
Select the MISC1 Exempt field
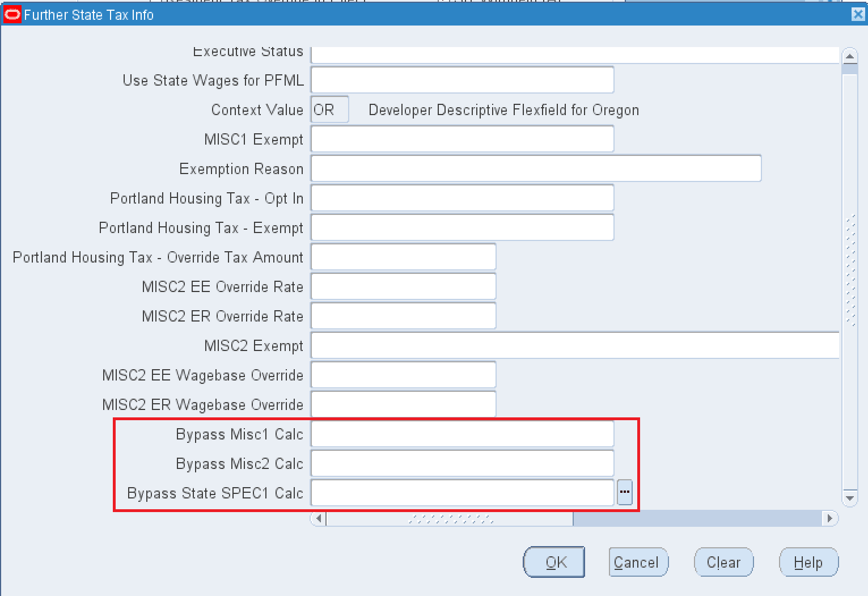click(461, 138)
